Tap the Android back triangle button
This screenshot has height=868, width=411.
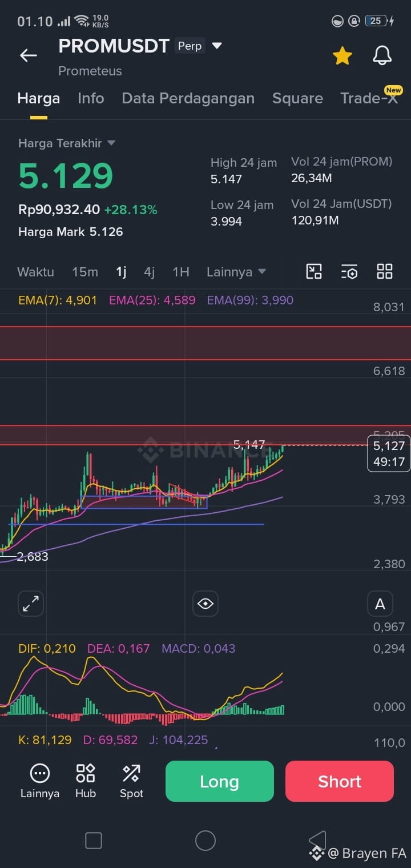coord(318,841)
